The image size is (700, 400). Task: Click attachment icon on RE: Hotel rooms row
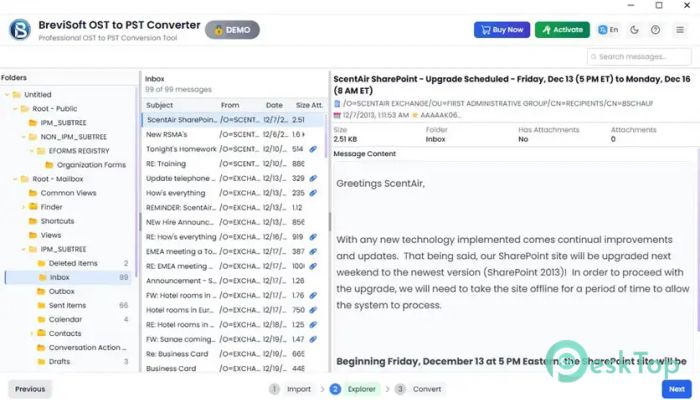pyautogui.click(x=313, y=325)
